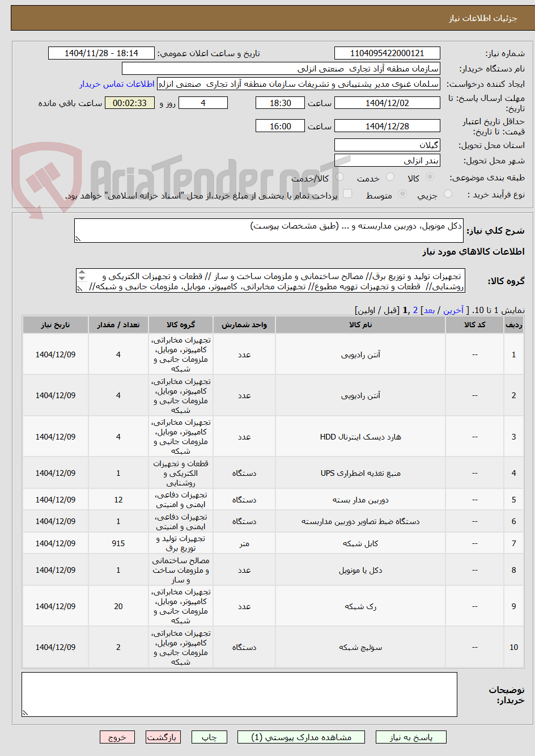Click quantity 915 in کابل شبکه row

point(118,543)
